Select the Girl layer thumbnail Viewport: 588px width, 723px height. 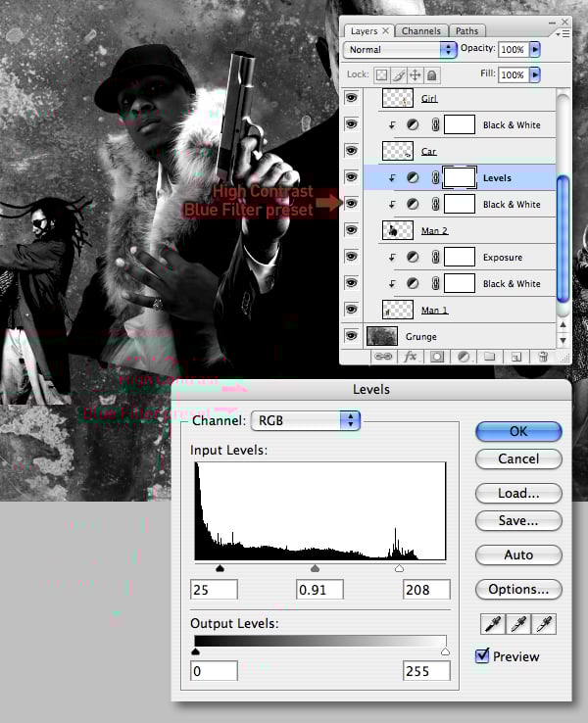coord(398,98)
